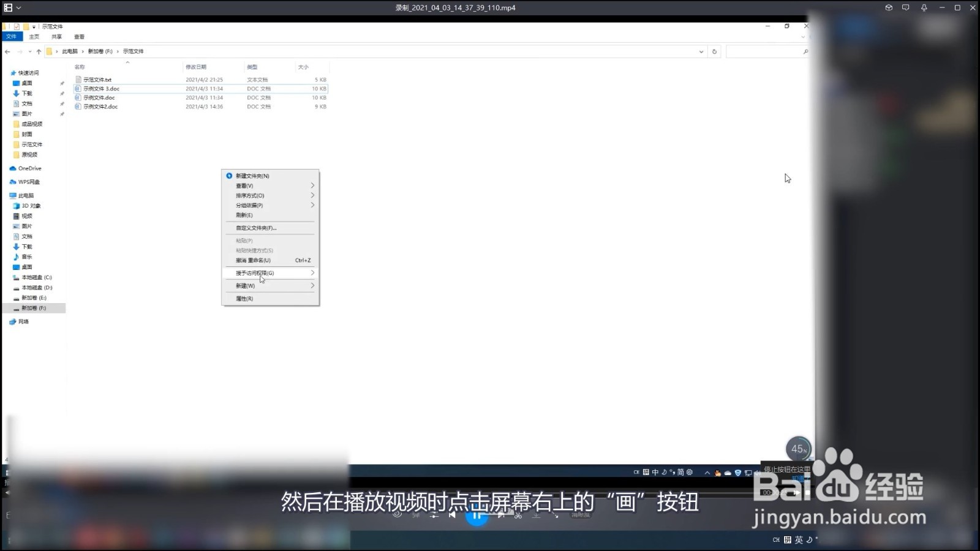The height and width of the screenshot is (551, 980).
Task: Click the notification bell icon in the player title bar
Action: click(924, 8)
